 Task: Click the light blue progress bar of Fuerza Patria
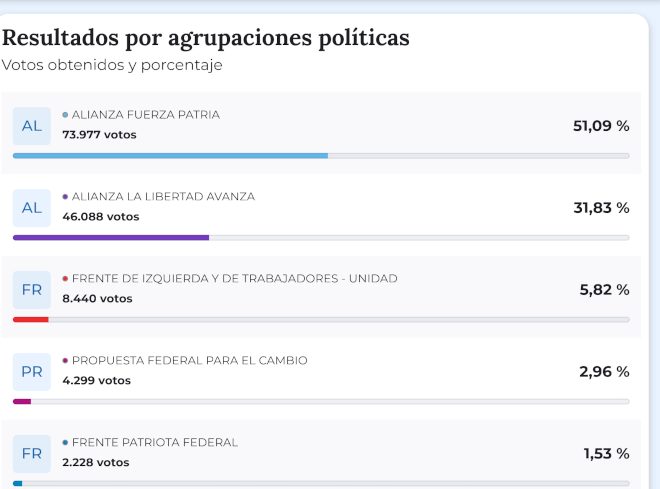(x=170, y=156)
